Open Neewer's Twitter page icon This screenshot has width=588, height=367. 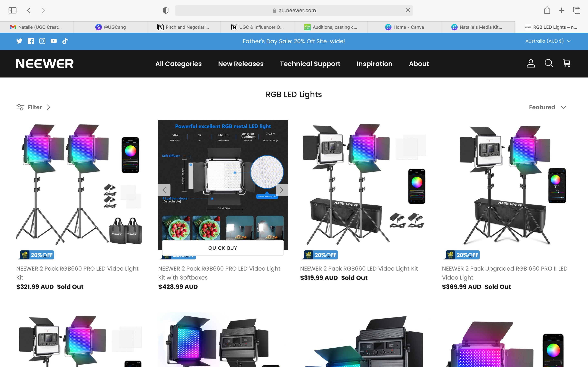coord(19,41)
